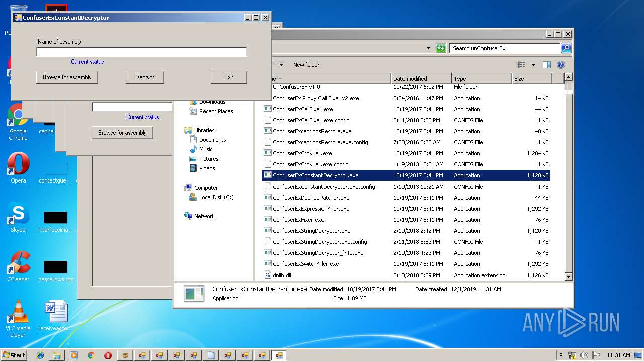Image resolution: width=644 pixels, height=362 pixels.
Task: Open VLC media player desktop shortcut
Action: (x=18, y=319)
